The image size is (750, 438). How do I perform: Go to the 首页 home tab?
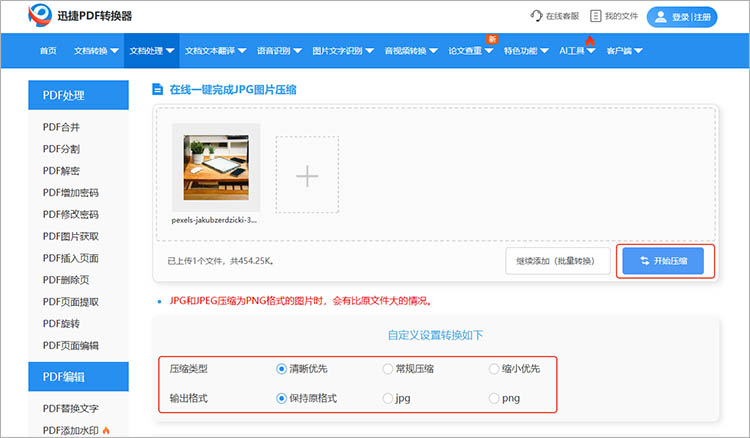click(48, 51)
